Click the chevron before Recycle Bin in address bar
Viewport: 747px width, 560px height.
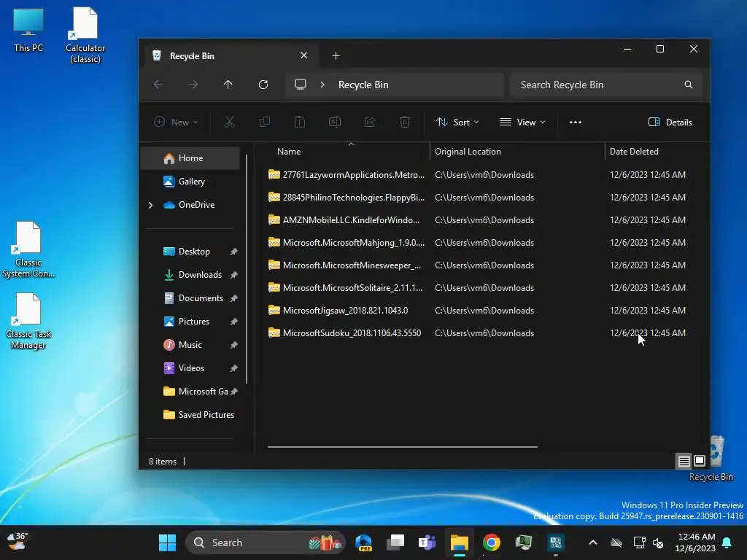point(322,85)
